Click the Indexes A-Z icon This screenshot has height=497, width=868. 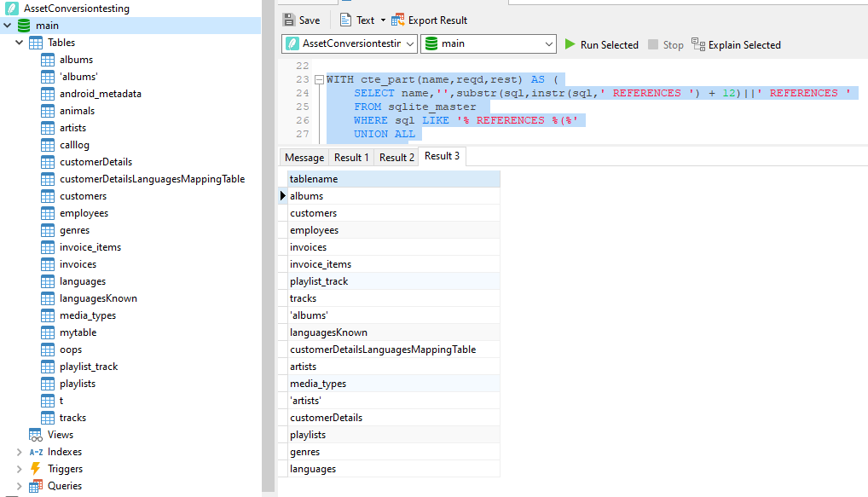(x=36, y=452)
